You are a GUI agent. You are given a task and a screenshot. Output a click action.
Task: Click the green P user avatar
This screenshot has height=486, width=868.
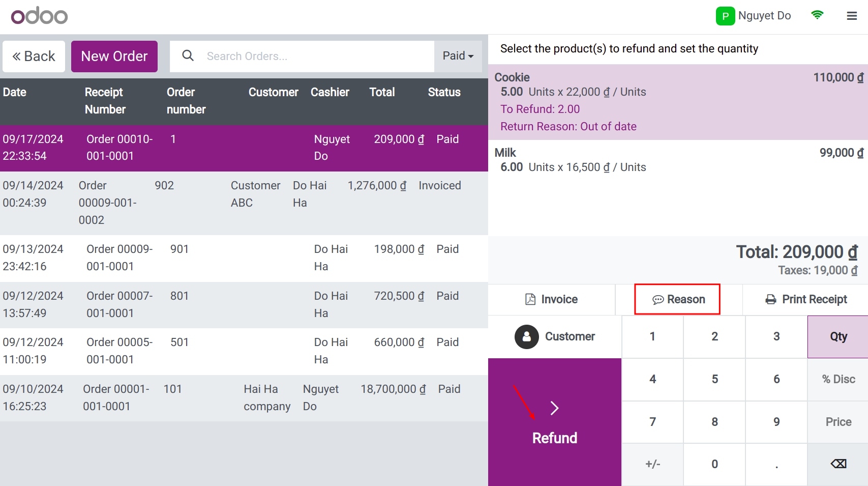click(725, 16)
